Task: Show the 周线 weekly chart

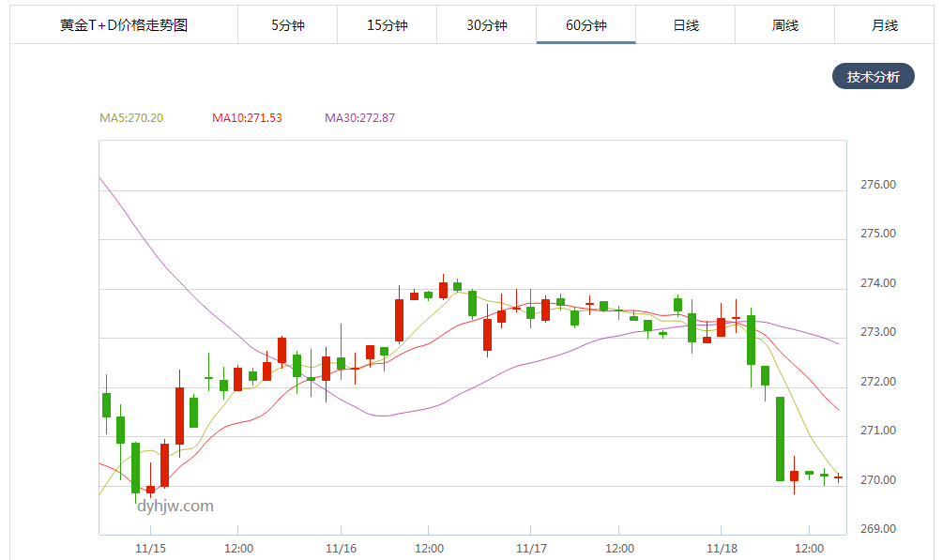Action: pos(784,25)
